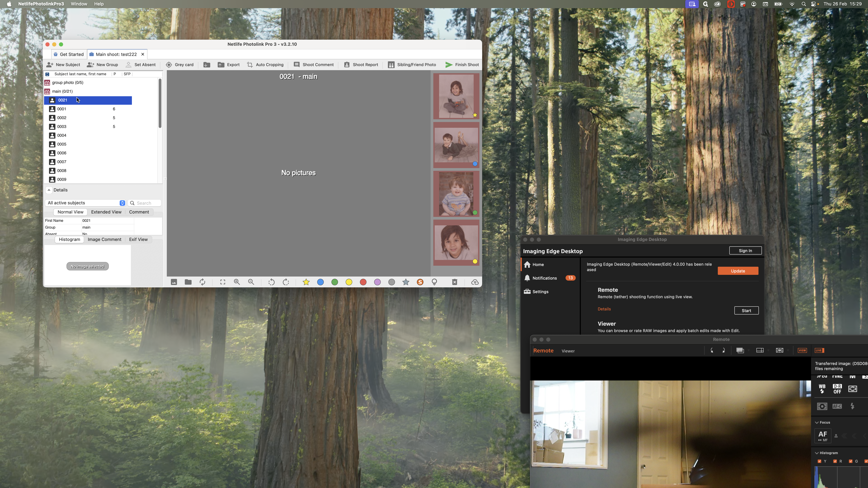This screenshot has height=488, width=868.
Task: Click the orange Update button
Action: (738, 271)
